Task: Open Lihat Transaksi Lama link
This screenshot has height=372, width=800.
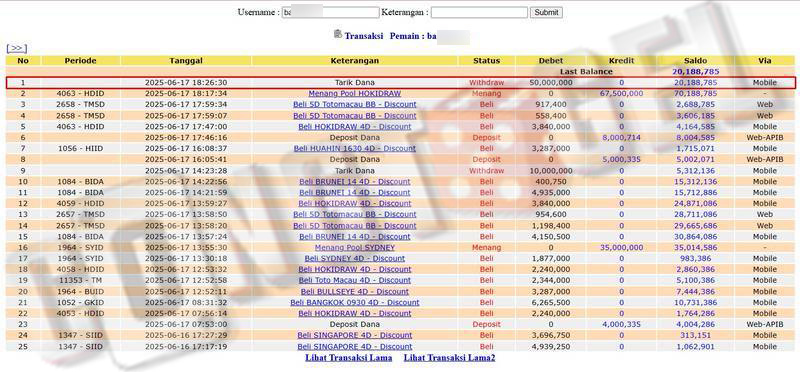Action: pos(348,358)
